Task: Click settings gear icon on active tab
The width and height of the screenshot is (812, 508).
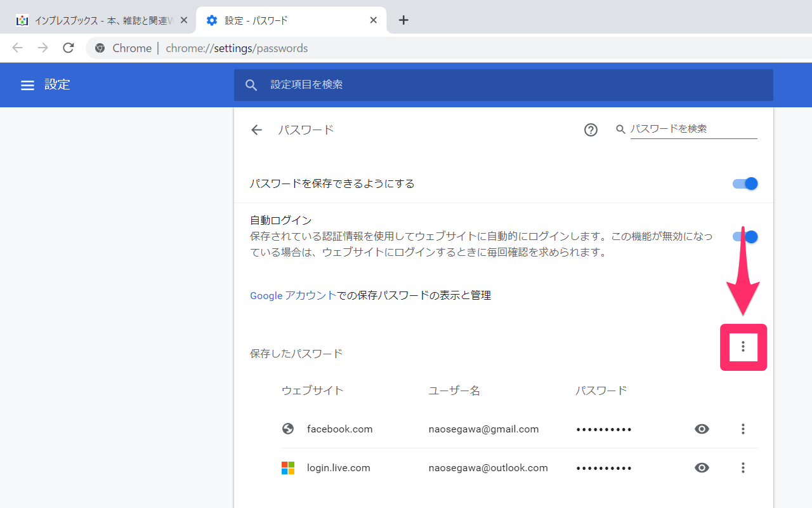Action: (x=212, y=20)
